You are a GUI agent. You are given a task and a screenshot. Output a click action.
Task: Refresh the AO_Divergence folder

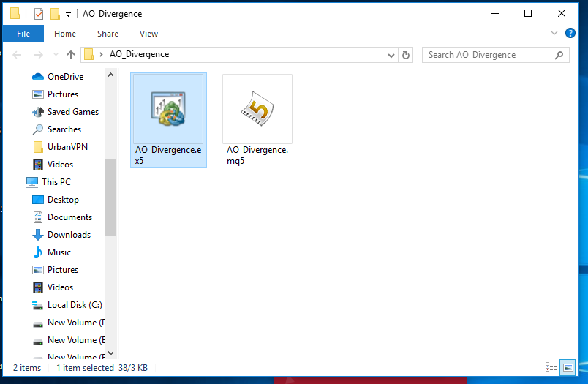[406, 55]
